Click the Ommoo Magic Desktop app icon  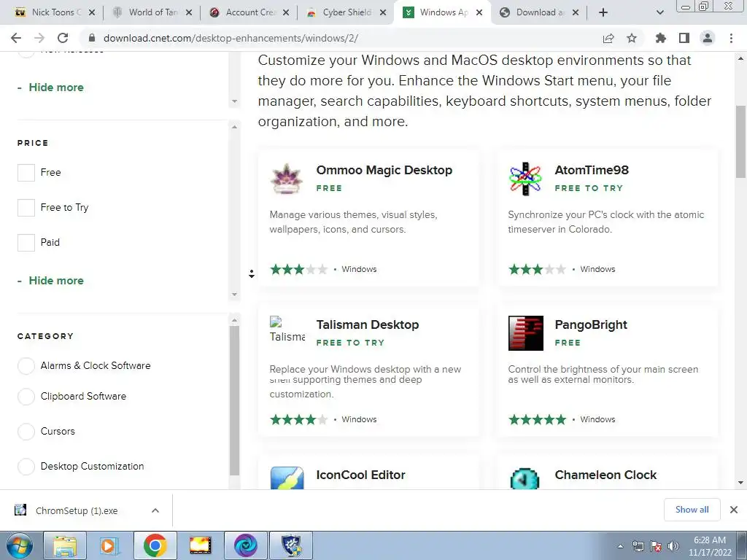[x=286, y=179]
